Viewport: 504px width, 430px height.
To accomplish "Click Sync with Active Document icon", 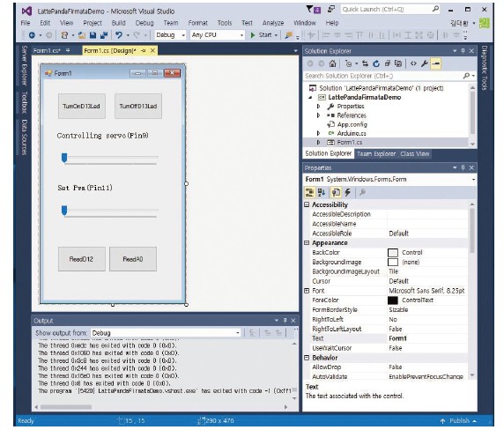I will pos(365,63).
